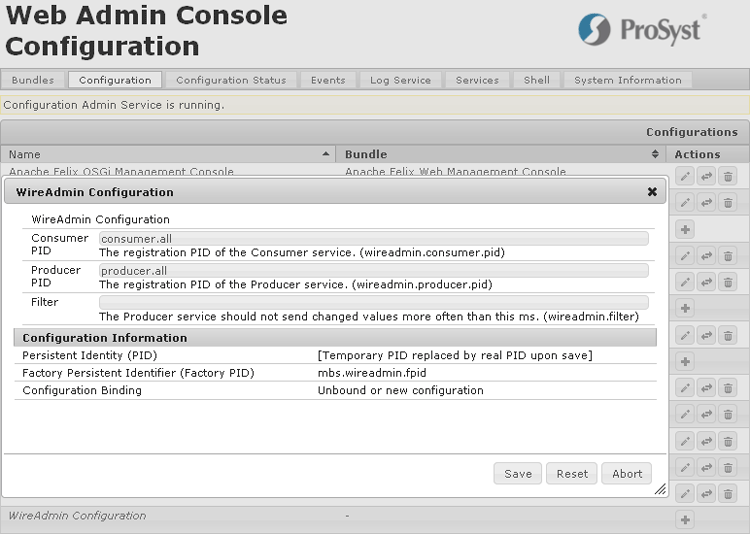The height and width of the screenshot is (534, 750).
Task: Focus the Consumer PID input field
Action: click(x=373, y=239)
